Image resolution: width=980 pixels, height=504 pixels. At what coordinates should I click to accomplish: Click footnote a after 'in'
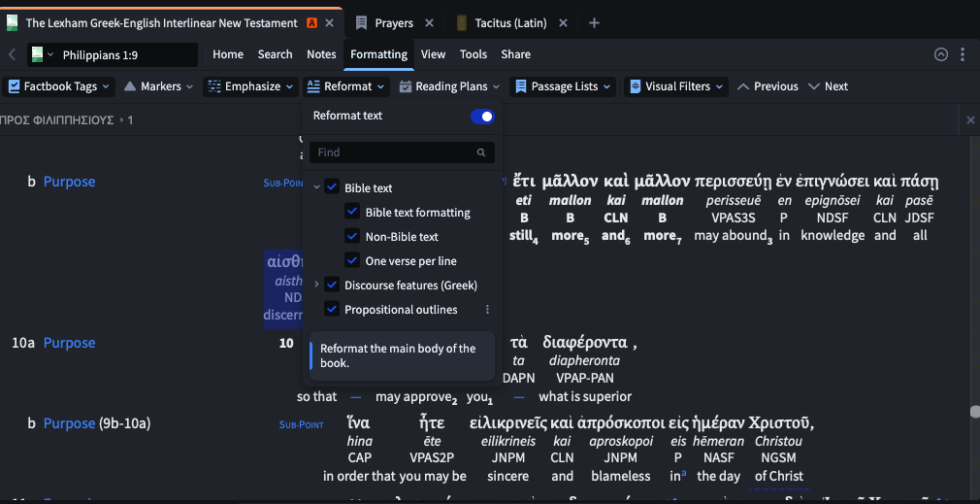(684, 474)
